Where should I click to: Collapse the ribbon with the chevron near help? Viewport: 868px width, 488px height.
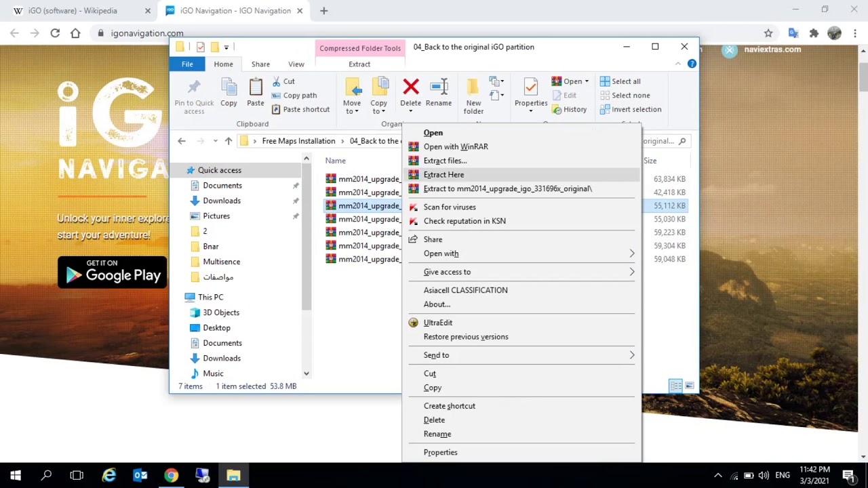click(x=677, y=64)
